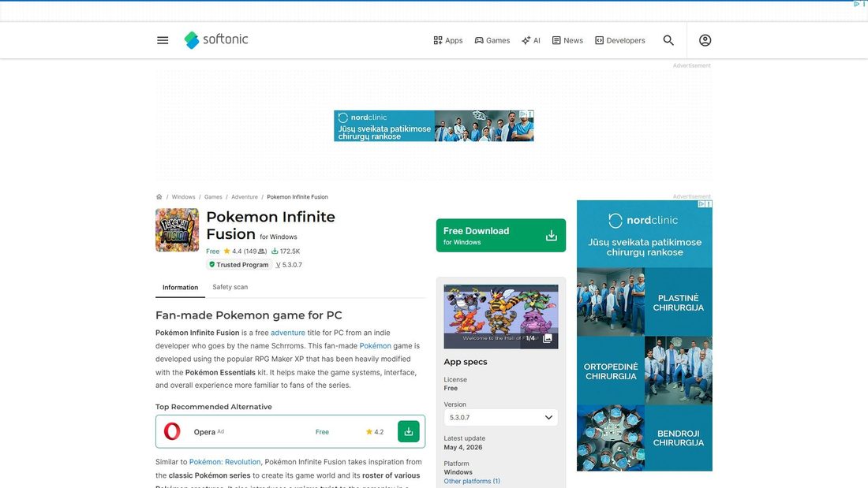This screenshot has height=488, width=868.
Task: Open the Games breadcrumb link
Action: [x=213, y=197]
